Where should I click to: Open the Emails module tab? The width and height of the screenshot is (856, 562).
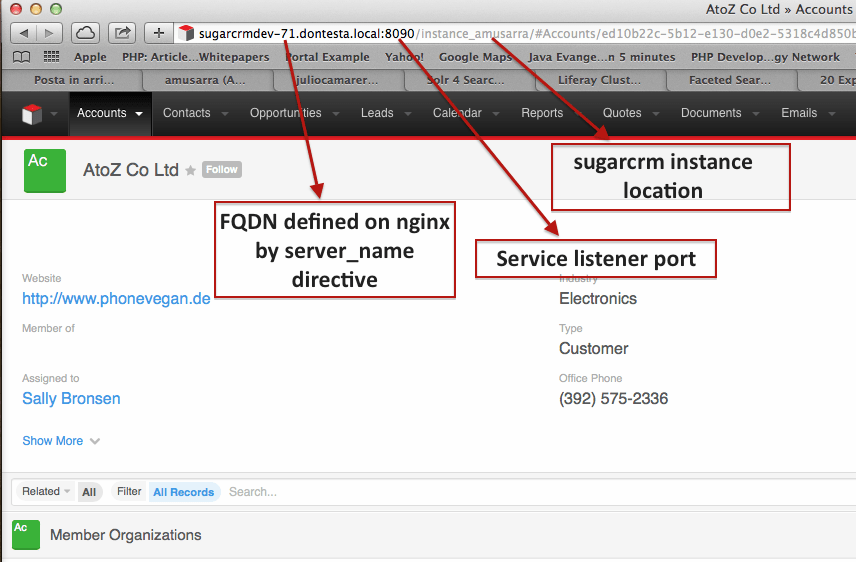[799, 113]
